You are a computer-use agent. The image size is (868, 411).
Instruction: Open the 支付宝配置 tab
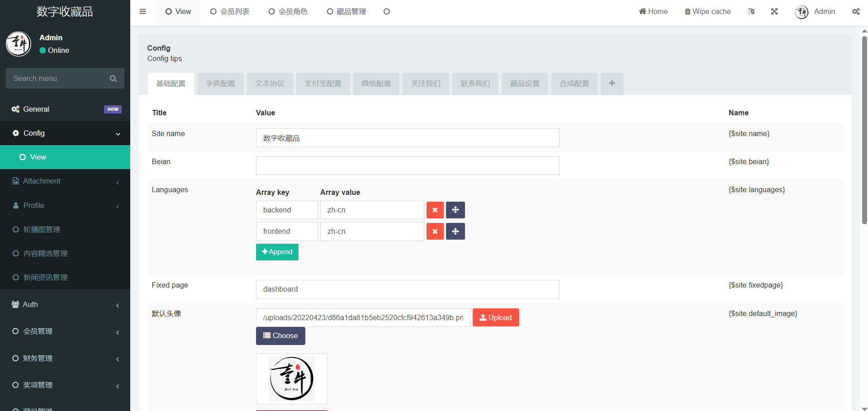tap(323, 84)
